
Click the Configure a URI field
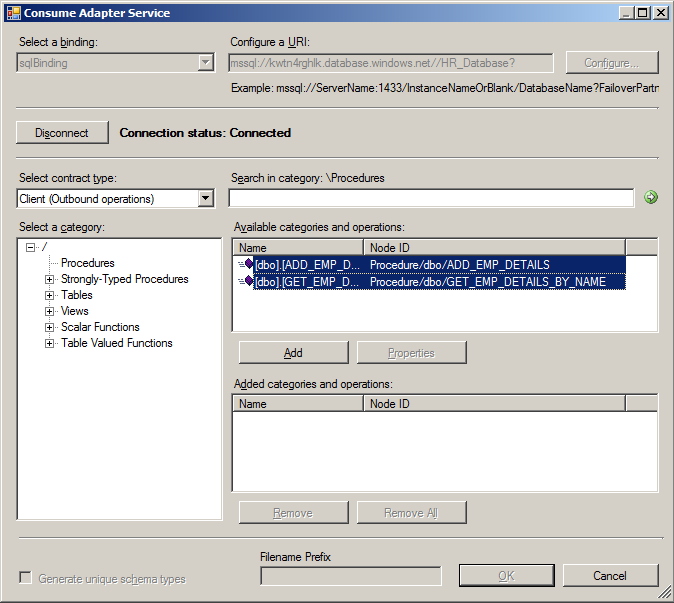point(391,63)
